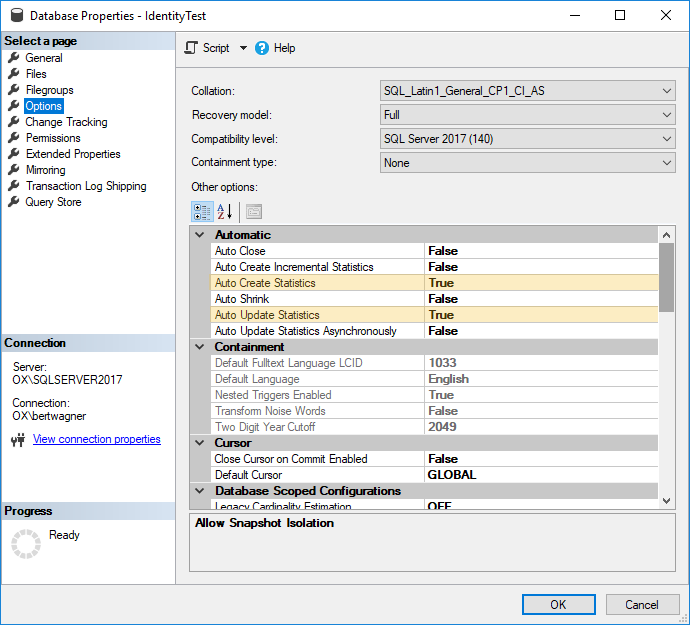Image resolution: width=690 pixels, height=625 pixels.
Task: Open the General page
Action: (44, 58)
